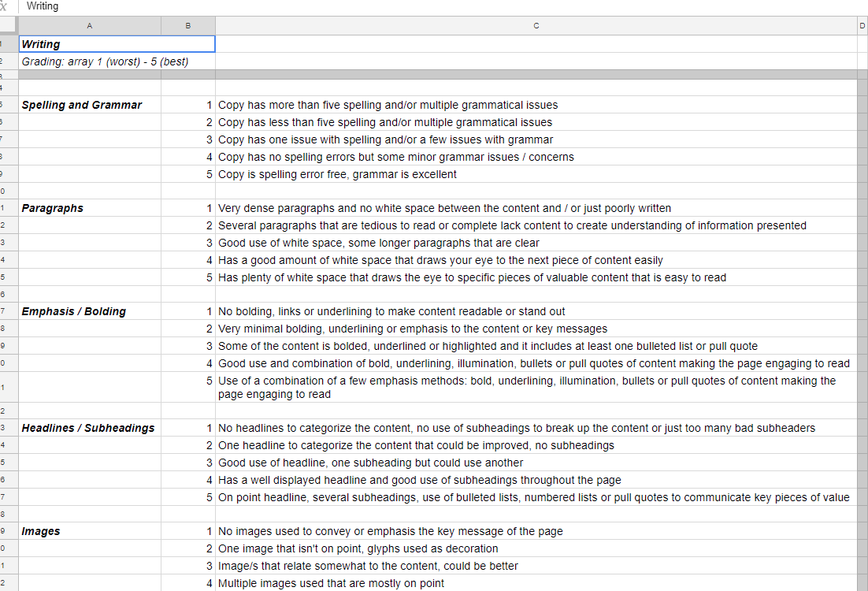Image resolution: width=868 pixels, height=591 pixels.
Task: Select "No bolding, links or underlining" cell
Action: pyautogui.click(x=391, y=312)
